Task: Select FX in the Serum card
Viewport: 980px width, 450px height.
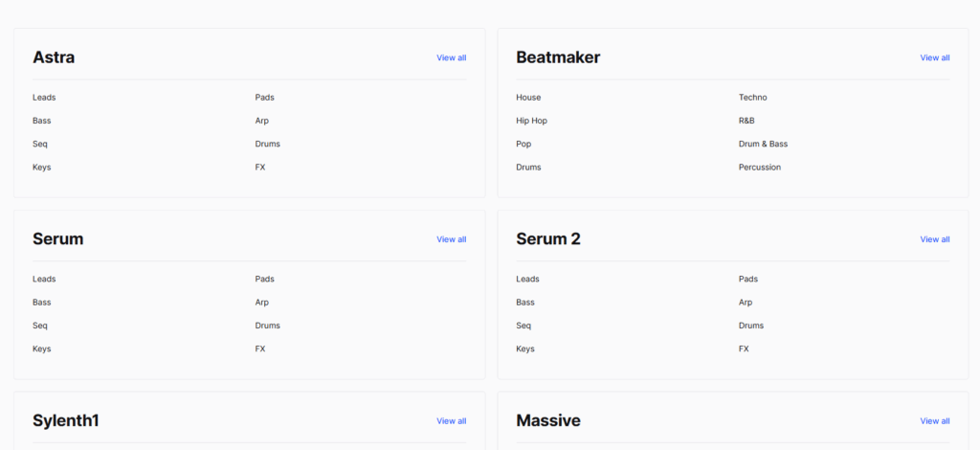Action: pyautogui.click(x=260, y=349)
